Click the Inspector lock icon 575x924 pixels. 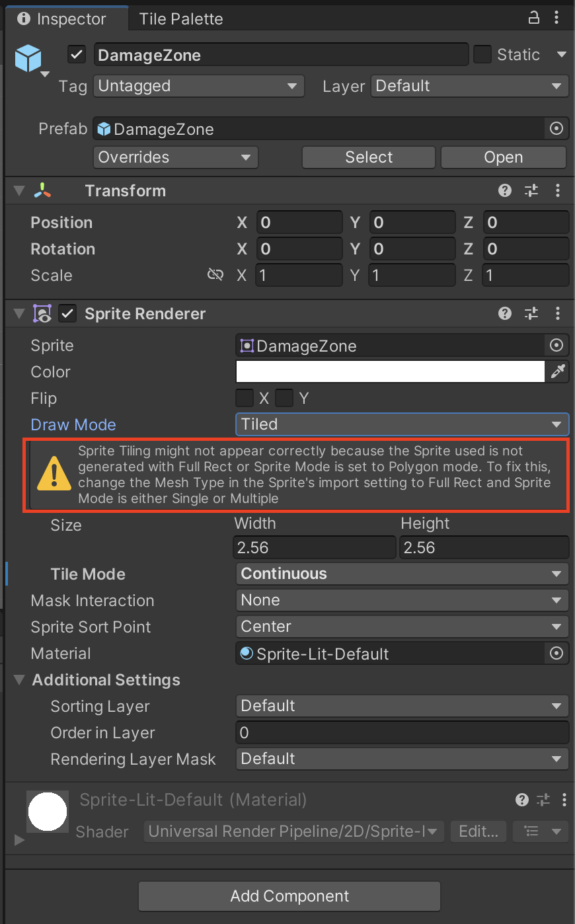coord(534,18)
